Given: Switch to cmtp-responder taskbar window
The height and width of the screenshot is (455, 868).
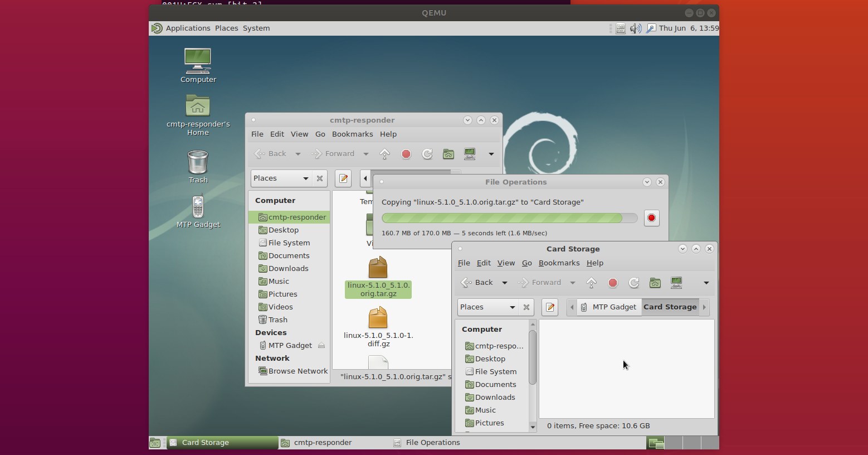Looking at the screenshot, I should (334, 443).
